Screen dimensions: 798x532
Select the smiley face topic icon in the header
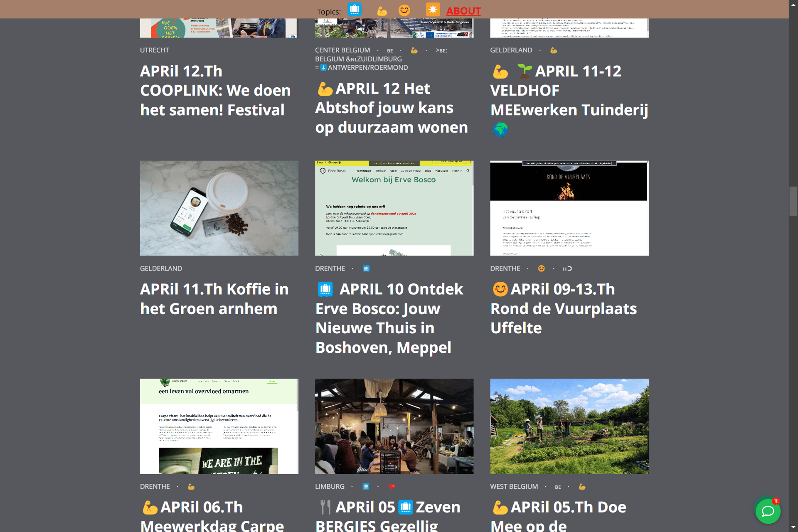click(x=404, y=10)
